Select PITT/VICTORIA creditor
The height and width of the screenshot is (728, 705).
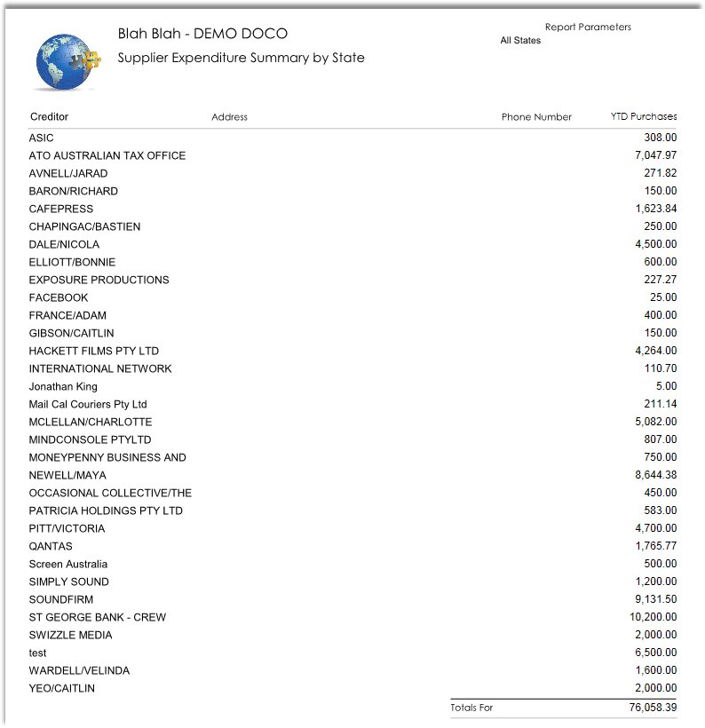pos(67,528)
